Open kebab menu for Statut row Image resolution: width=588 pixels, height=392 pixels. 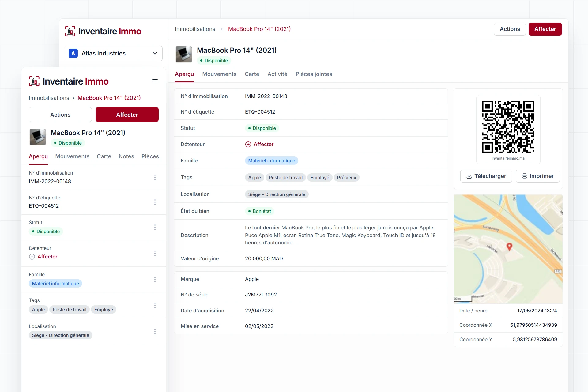click(x=155, y=227)
